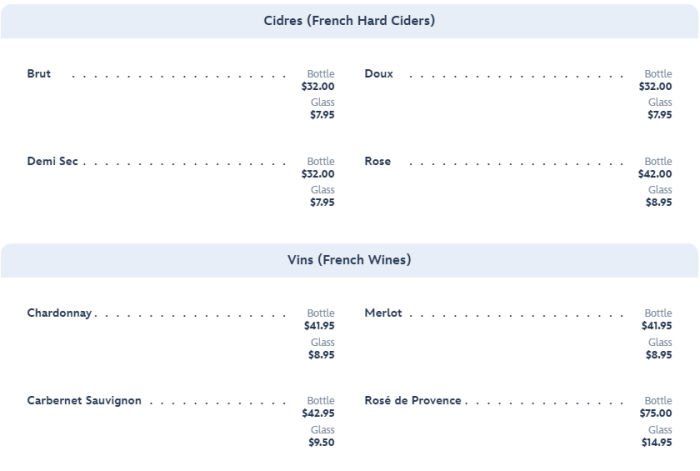This screenshot has width=700, height=471.
Task: Click the $75.00 bottle price
Action: coord(656,413)
